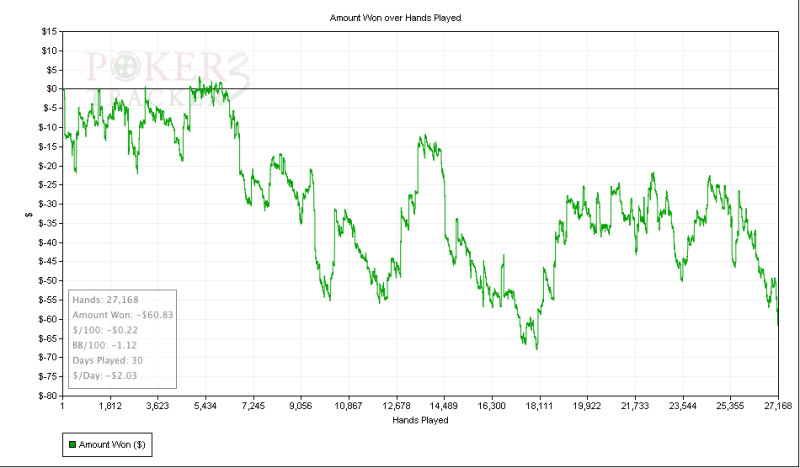Click the x-axis label '1'

62,406
